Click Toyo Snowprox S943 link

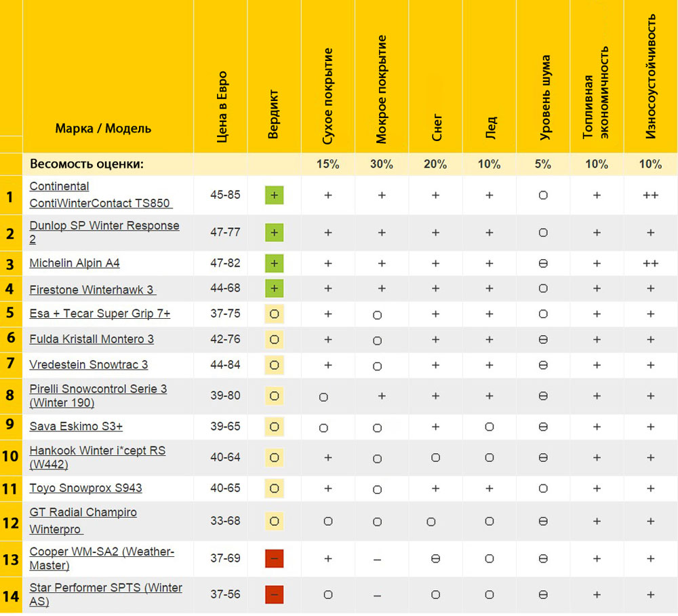[x=85, y=488]
